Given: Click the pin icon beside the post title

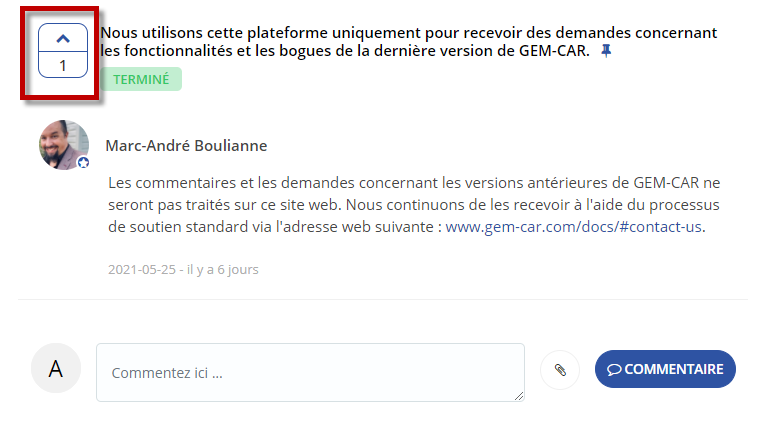Looking at the screenshot, I should (x=606, y=51).
